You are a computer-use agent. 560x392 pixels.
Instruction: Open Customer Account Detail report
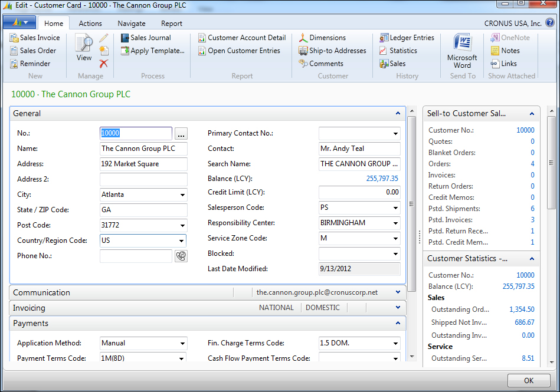(242, 38)
